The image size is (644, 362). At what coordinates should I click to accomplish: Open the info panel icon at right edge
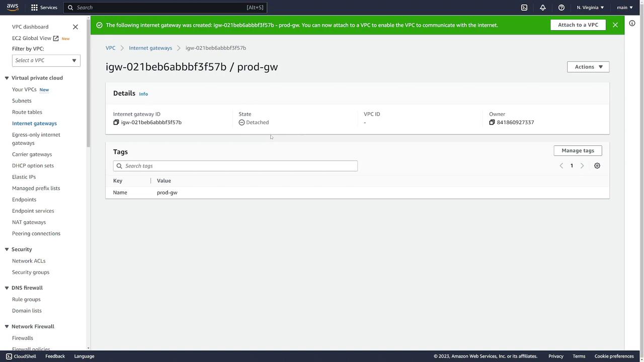(632, 23)
